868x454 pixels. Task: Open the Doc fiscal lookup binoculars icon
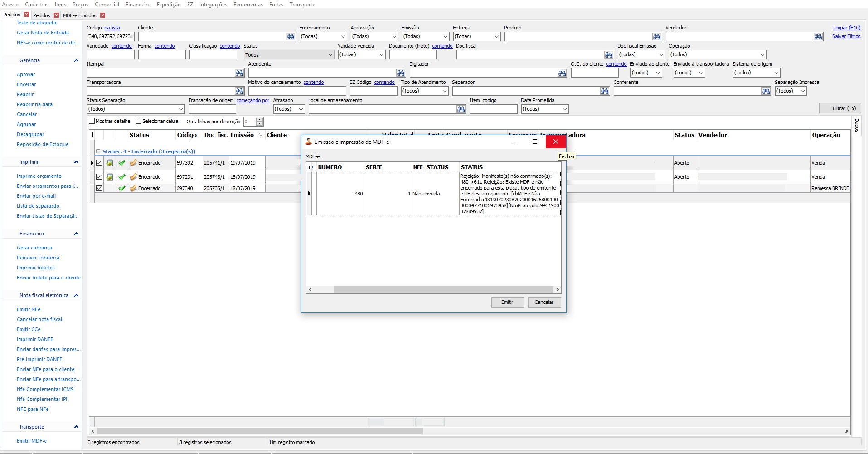609,55
